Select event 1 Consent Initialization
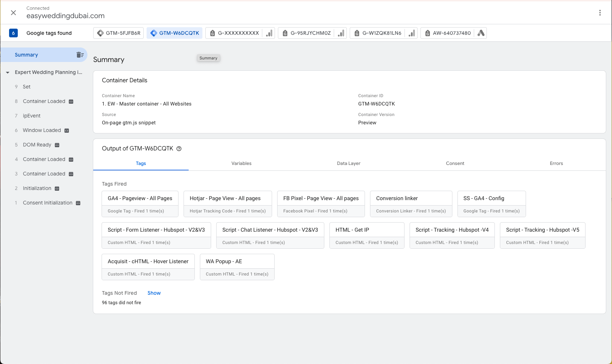612x364 pixels. [44, 203]
